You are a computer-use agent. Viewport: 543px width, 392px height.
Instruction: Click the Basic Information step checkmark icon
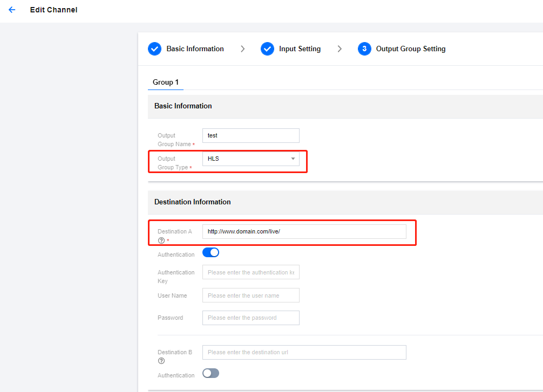click(154, 49)
